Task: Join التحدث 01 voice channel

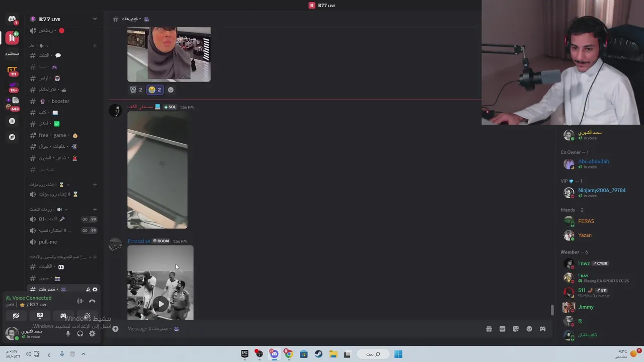Action: point(63,219)
